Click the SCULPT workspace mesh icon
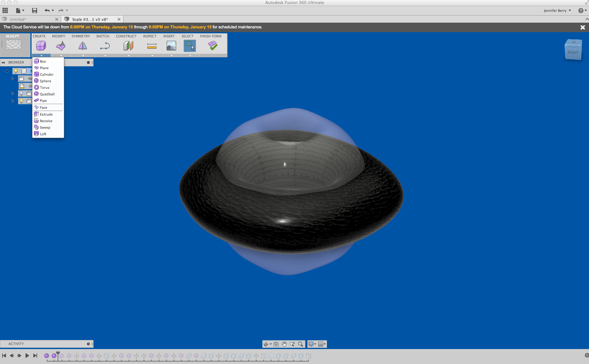Image resolution: width=589 pixels, height=364 pixels. point(14,44)
